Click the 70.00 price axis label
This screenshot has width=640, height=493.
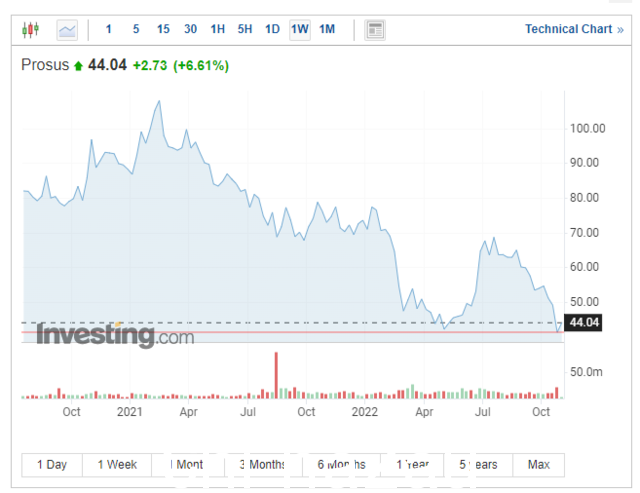click(x=584, y=233)
